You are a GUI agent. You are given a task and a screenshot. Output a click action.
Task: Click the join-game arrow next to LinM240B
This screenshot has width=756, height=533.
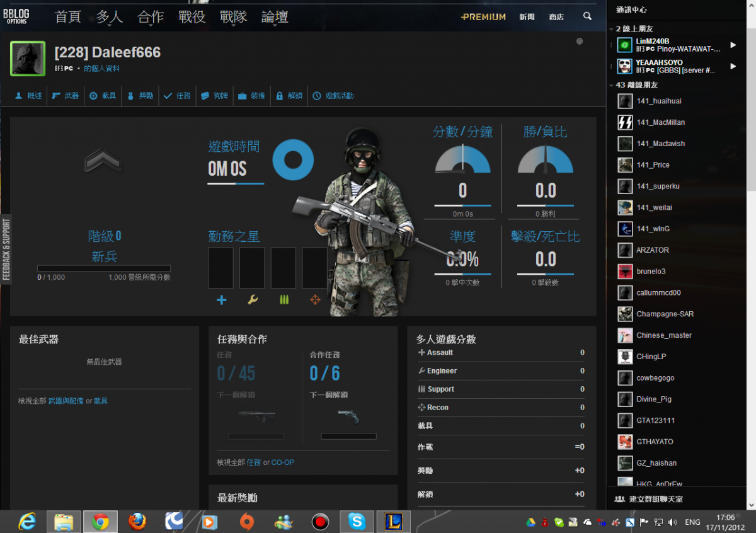point(733,45)
